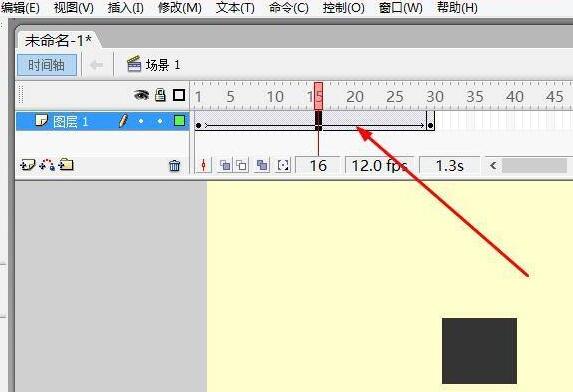The image size is (573, 392).
Task: Select keyframe at frame 16 in 图层 1
Action: click(x=318, y=121)
